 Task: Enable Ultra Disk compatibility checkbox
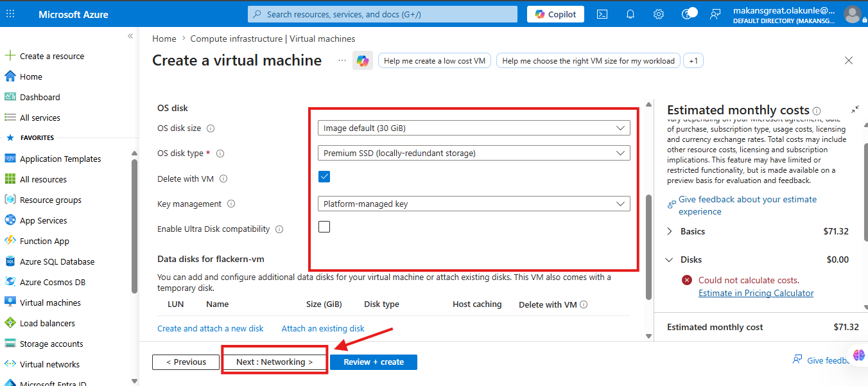tap(324, 227)
